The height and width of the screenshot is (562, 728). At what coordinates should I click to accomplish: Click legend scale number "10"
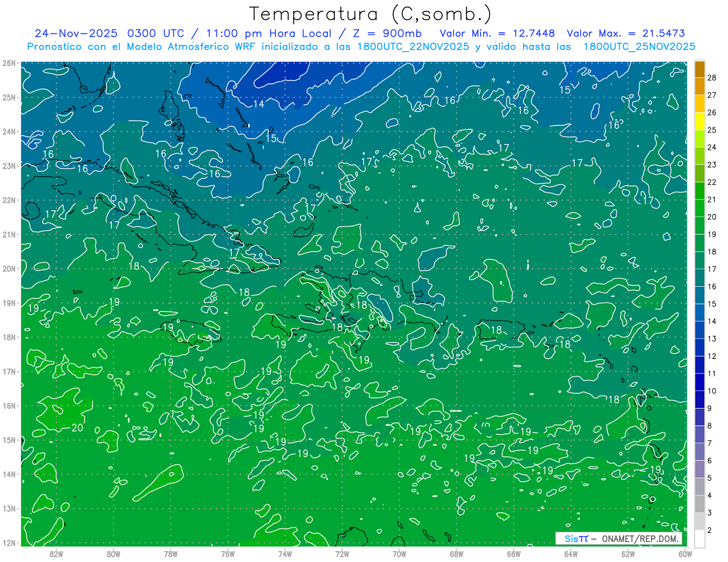click(712, 390)
